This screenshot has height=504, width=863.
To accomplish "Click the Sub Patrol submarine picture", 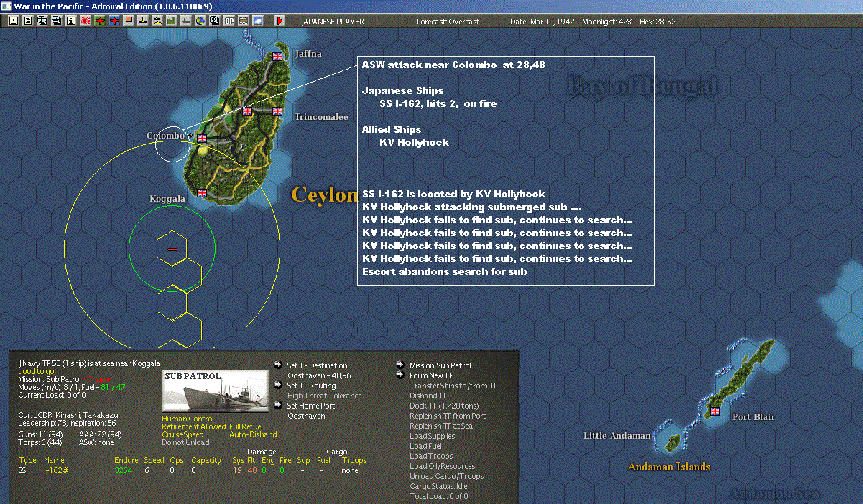I will [215, 391].
